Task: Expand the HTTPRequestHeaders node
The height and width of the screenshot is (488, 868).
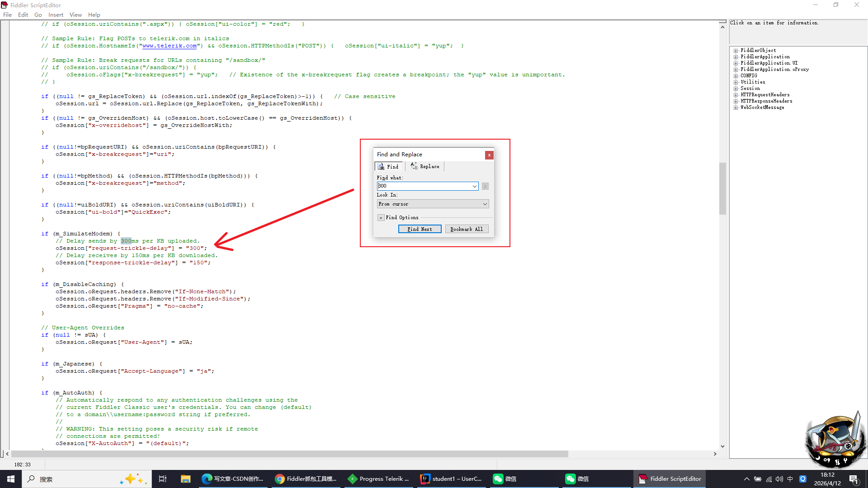Action: (x=736, y=95)
